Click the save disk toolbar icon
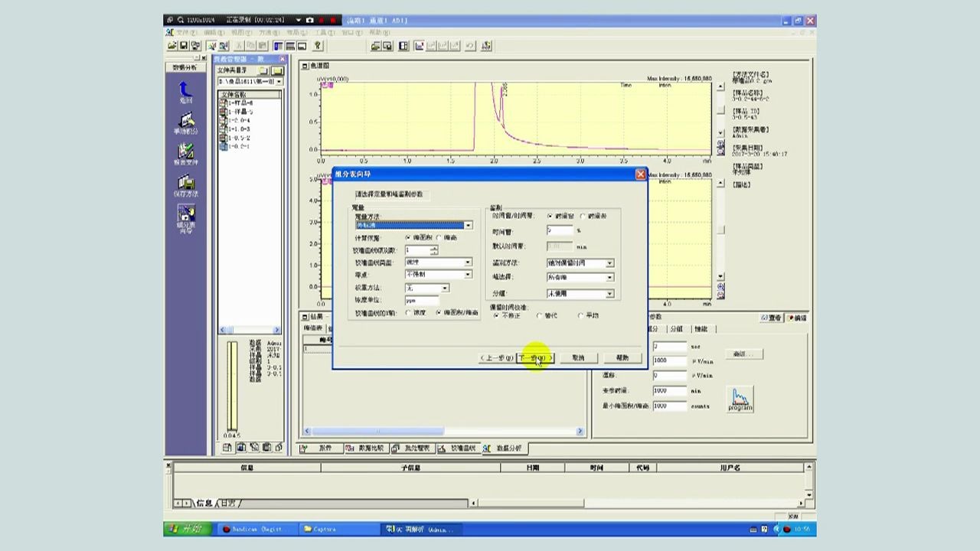The width and height of the screenshot is (980, 551). pyautogui.click(x=184, y=46)
